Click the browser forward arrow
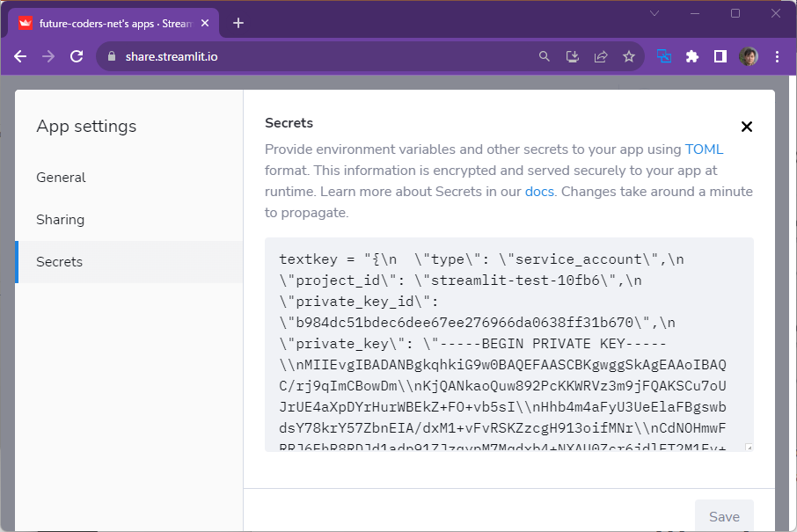Screen dimensions: 797x532 (48, 56)
